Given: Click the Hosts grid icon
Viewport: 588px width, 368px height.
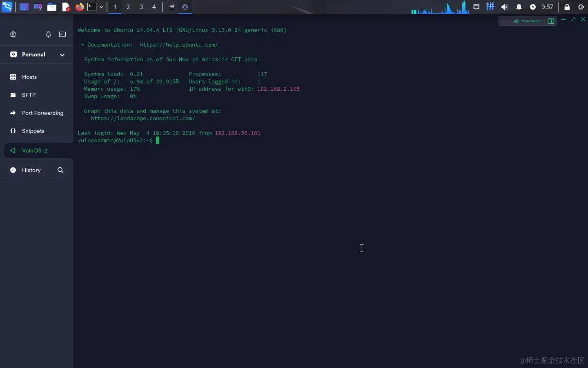Looking at the screenshot, I should tap(13, 77).
